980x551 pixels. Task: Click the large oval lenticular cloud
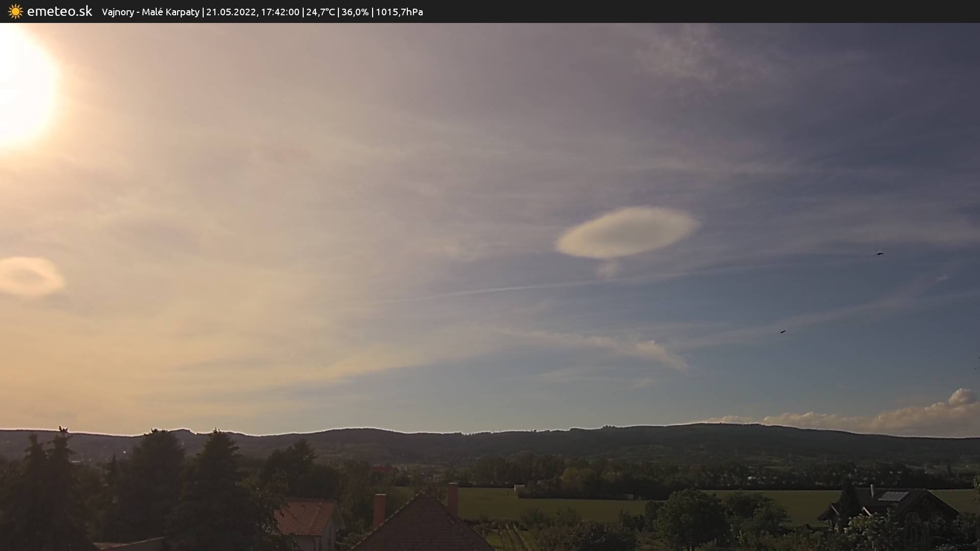(x=628, y=232)
